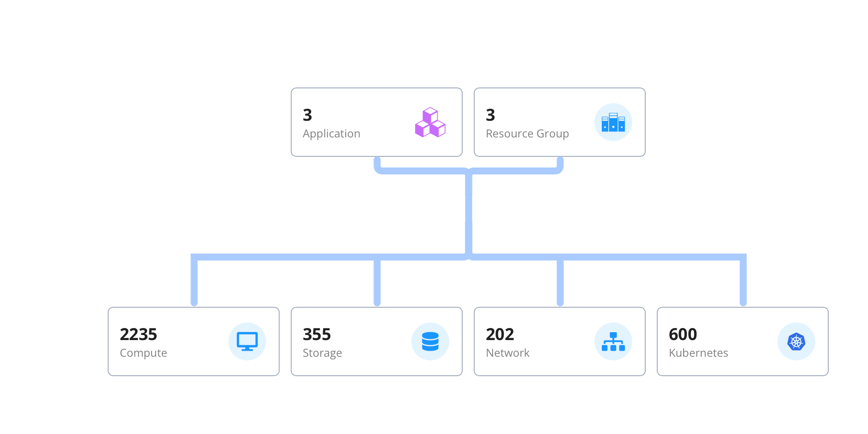Click the purple cubes Application icon
Image resolution: width=868 pixels, height=434 pixels.
[x=430, y=123]
